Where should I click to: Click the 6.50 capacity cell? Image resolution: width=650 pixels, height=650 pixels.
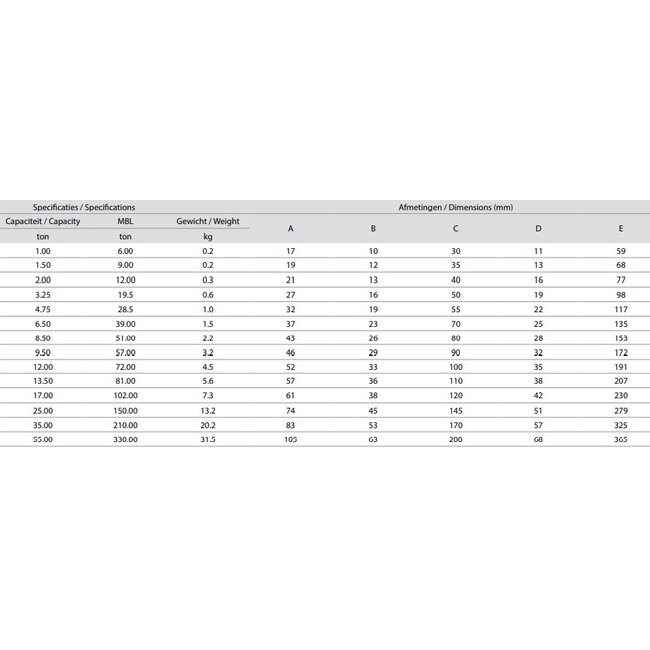(x=42, y=324)
